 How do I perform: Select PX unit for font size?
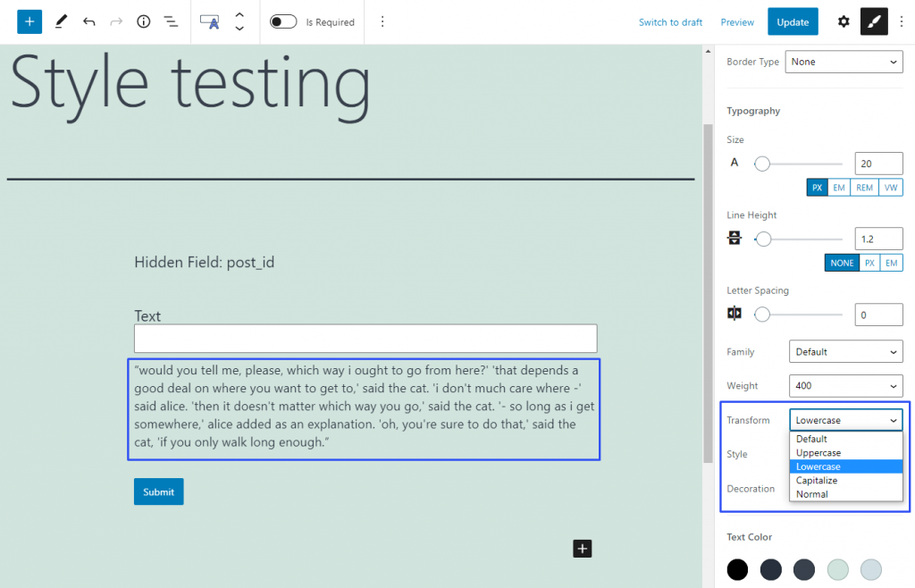(817, 188)
